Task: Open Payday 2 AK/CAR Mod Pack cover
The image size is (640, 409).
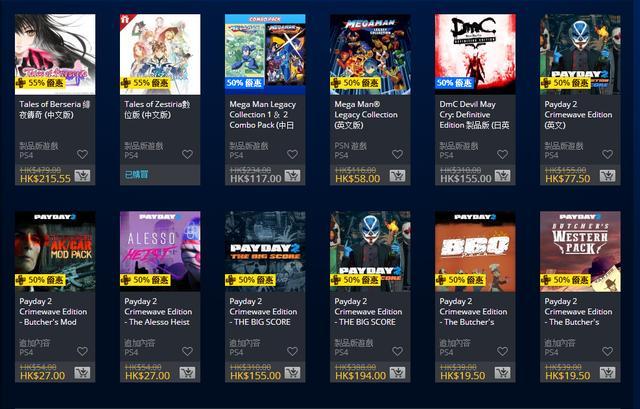Action: [x=55, y=251]
